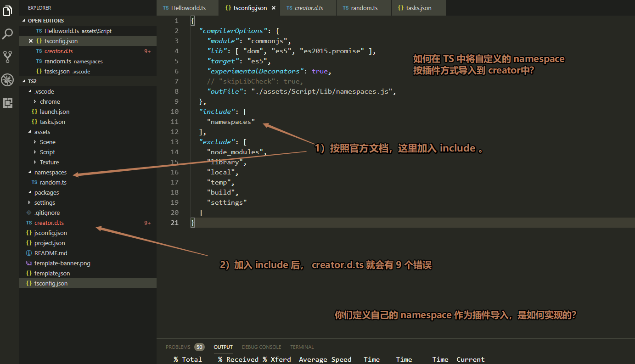Switch to the tasks.json tab
The height and width of the screenshot is (364, 635).
coord(418,8)
